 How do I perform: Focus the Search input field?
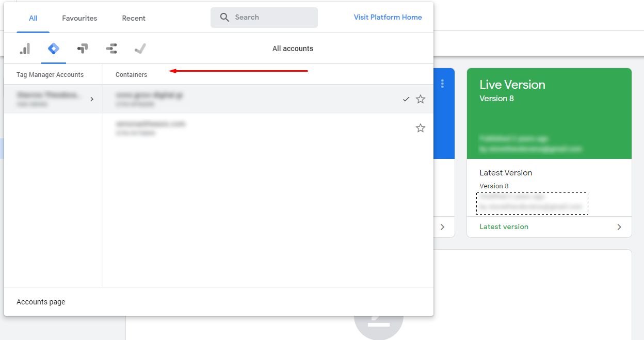[264, 18]
